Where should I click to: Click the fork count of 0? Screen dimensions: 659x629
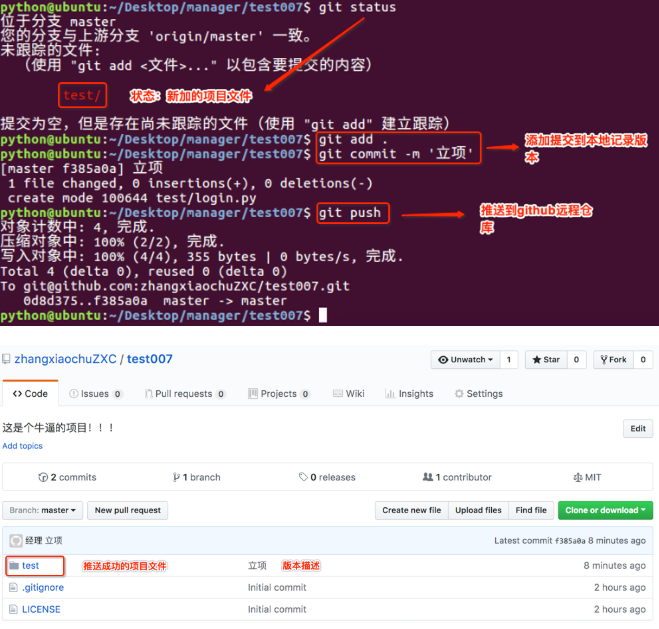(x=643, y=360)
